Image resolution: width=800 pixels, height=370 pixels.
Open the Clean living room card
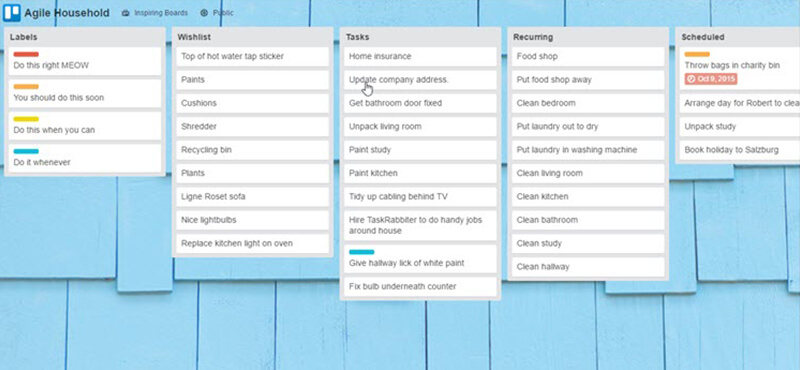[x=588, y=174]
